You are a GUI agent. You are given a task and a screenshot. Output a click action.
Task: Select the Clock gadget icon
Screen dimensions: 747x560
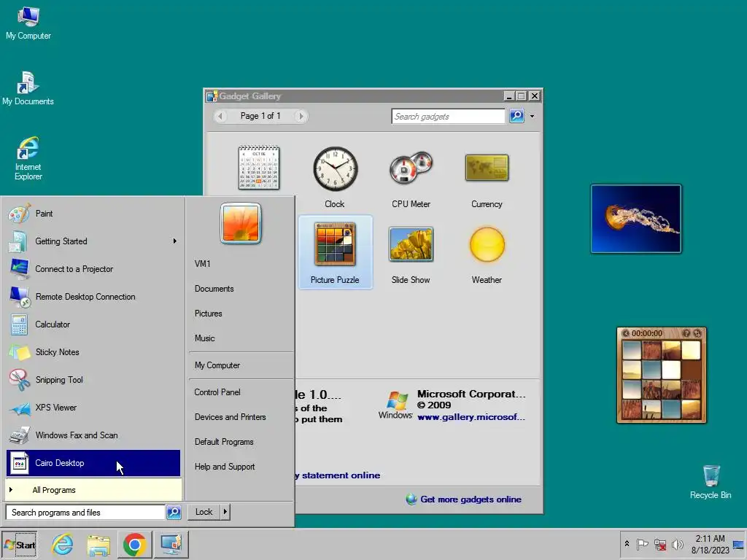point(335,169)
